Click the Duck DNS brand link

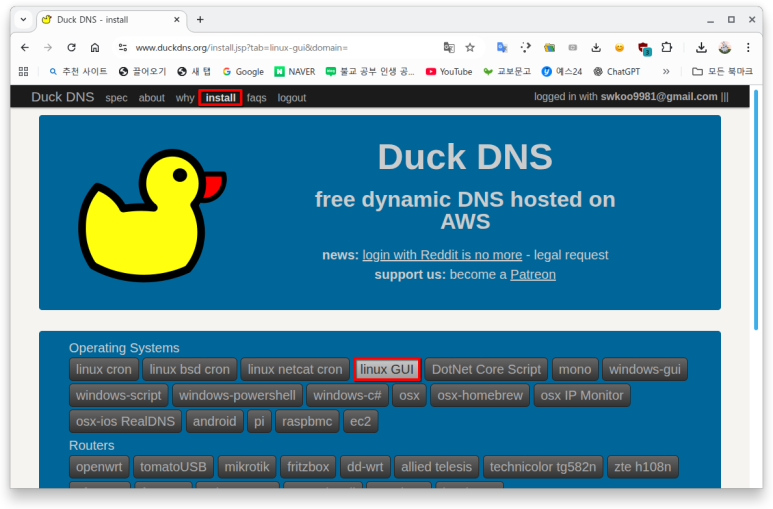pos(63,97)
